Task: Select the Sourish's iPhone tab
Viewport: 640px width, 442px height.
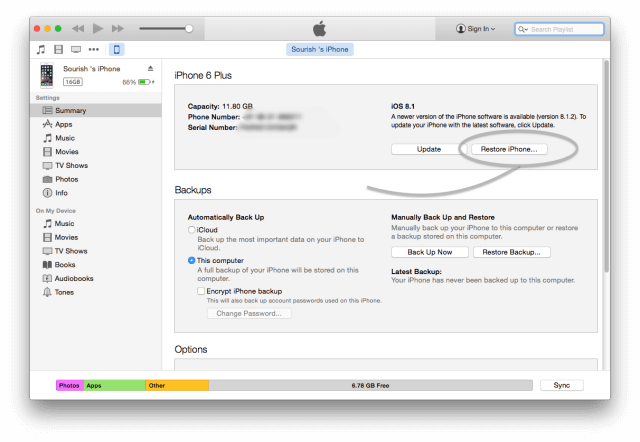Action: [320, 49]
